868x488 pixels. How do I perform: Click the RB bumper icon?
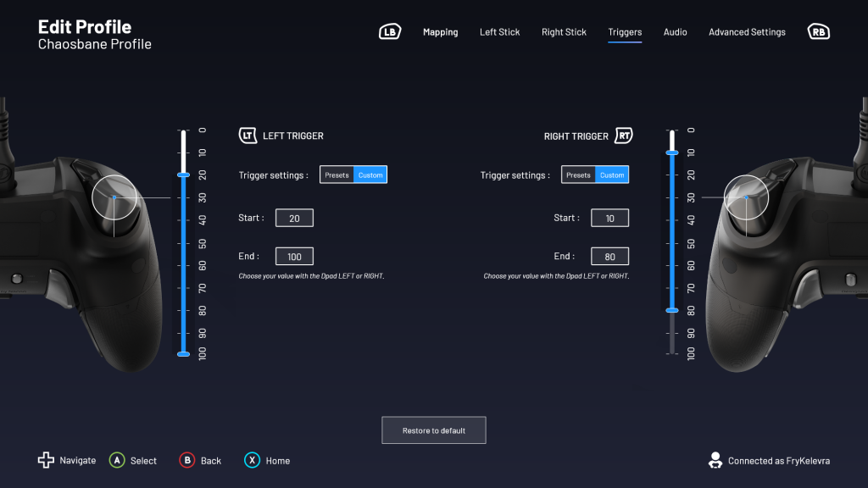click(818, 32)
